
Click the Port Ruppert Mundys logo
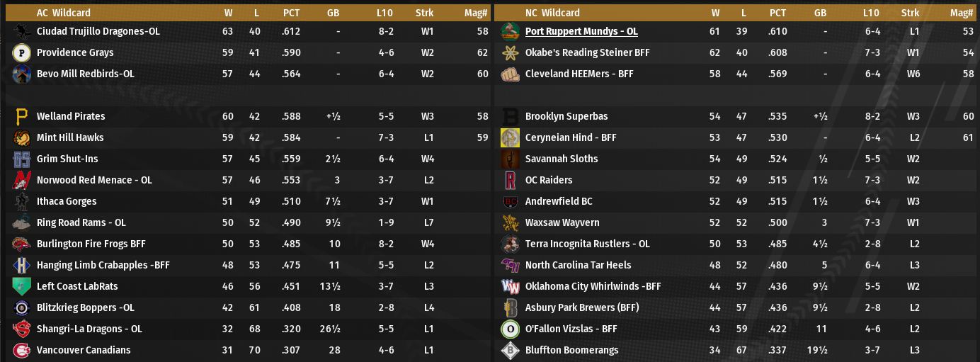(x=510, y=31)
